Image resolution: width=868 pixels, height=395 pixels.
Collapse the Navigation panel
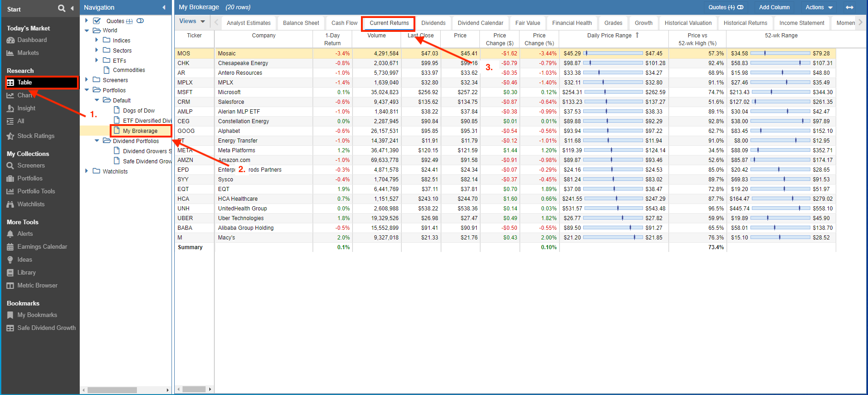pyautogui.click(x=164, y=7)
